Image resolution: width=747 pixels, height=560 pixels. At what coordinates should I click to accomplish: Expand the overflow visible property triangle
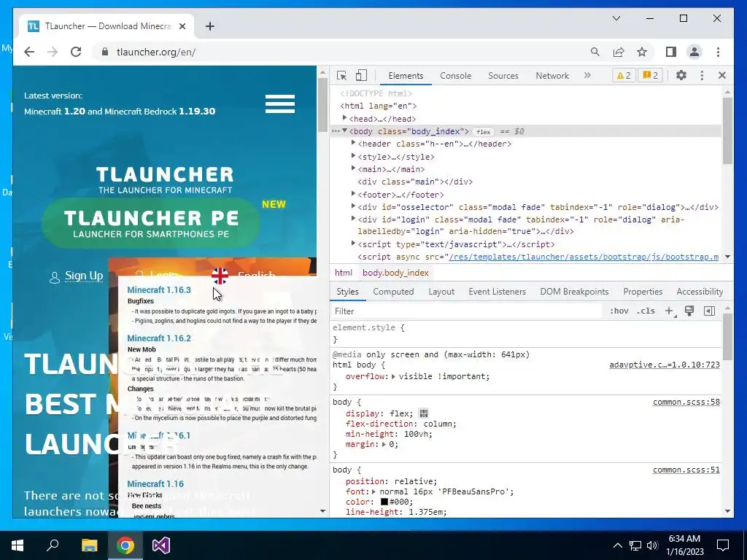click(393, 377)
